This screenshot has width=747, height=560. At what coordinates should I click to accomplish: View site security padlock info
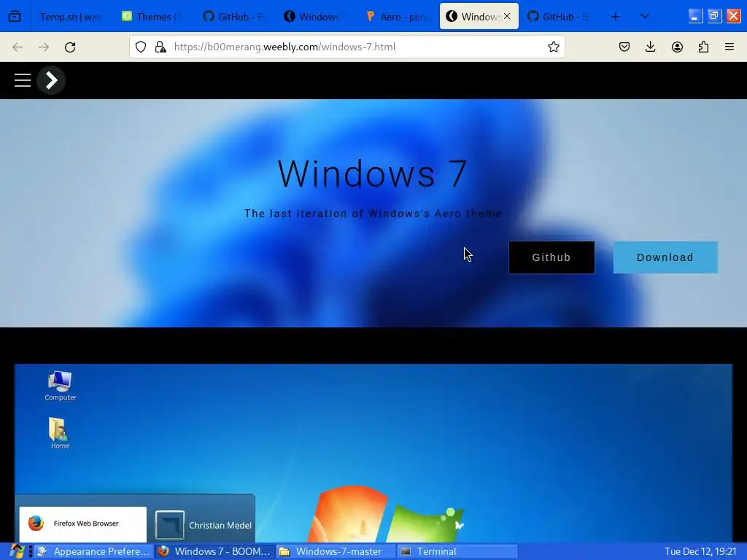coord(160,47)
